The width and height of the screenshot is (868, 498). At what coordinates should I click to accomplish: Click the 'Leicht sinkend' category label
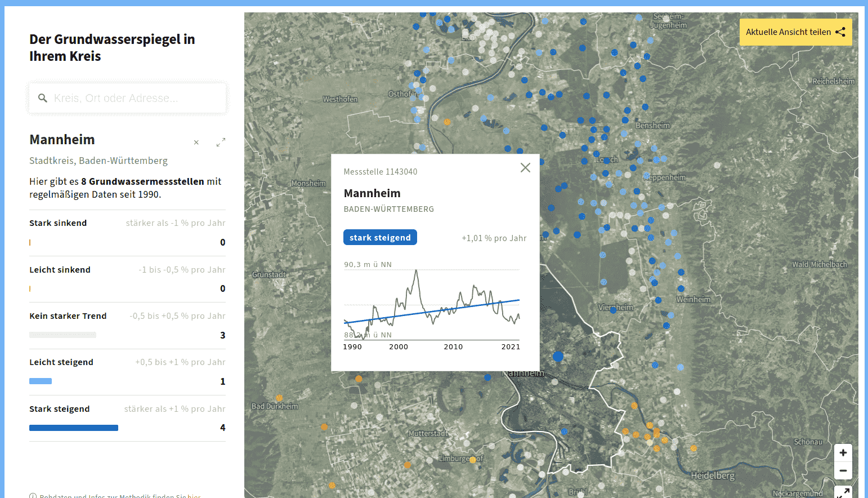(60, 270)
